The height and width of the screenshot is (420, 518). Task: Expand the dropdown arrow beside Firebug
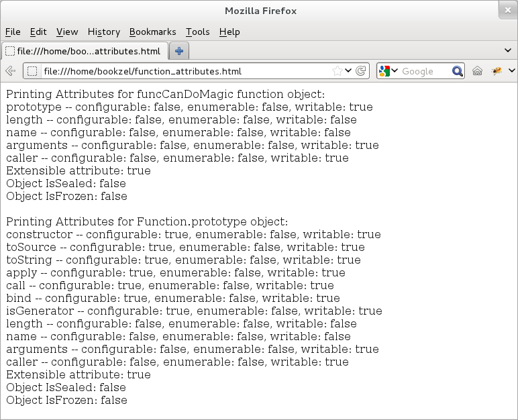(511, 71)
